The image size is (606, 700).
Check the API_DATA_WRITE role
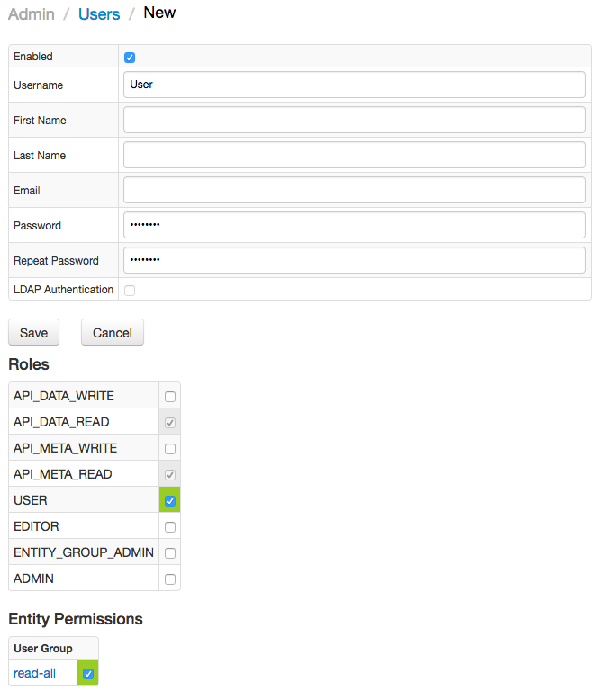[x=170, y=397]
